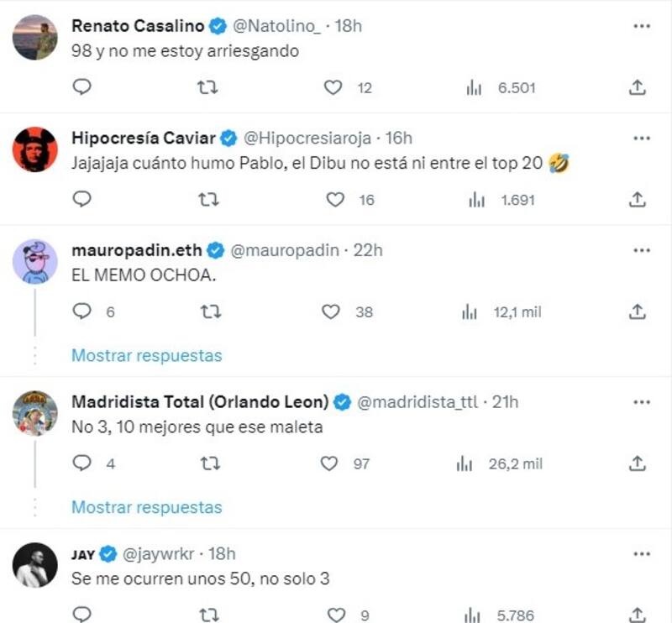Like Hipocresía Caviar's tweet with 16 likes
Image resolution: width=672 pixels, height=623 pixels.
(x=335, y=199)
